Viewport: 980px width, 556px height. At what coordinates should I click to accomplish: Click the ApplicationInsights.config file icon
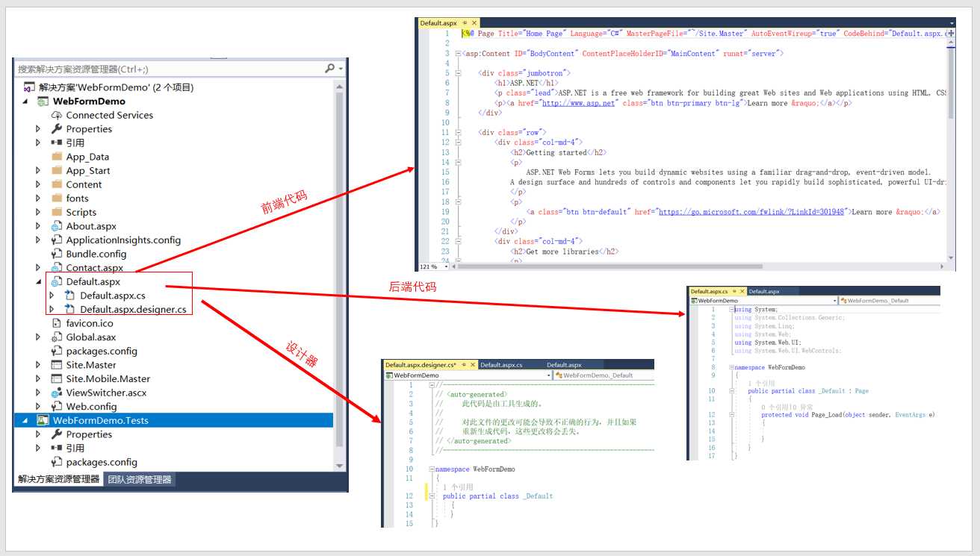(57, 240)
